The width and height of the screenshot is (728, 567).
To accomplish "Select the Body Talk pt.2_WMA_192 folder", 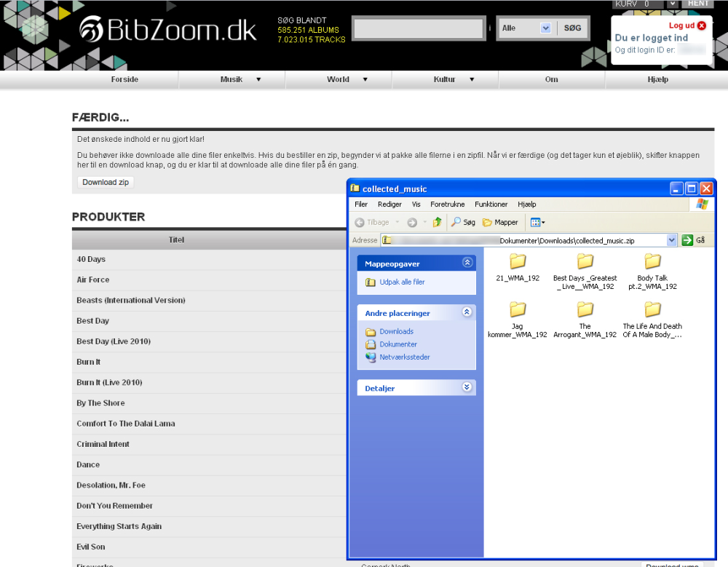I will pyautogui.click(x=652, y=270).
